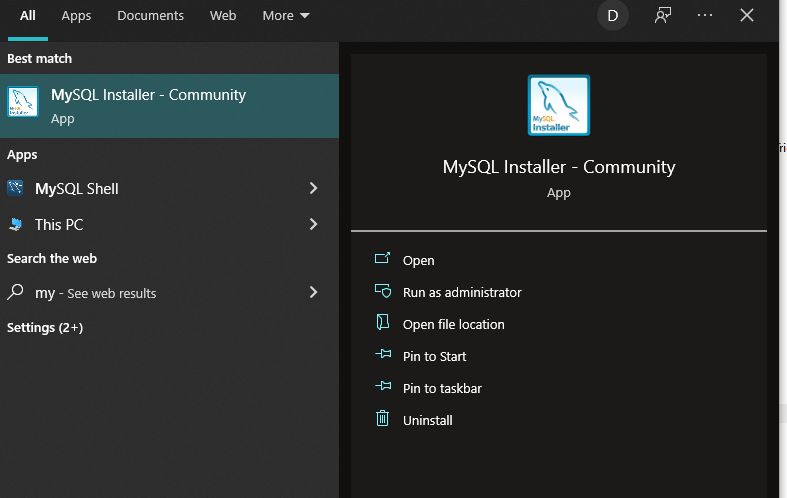
Task: Click the web search magnifier icon
Action: tap(15, 292)
